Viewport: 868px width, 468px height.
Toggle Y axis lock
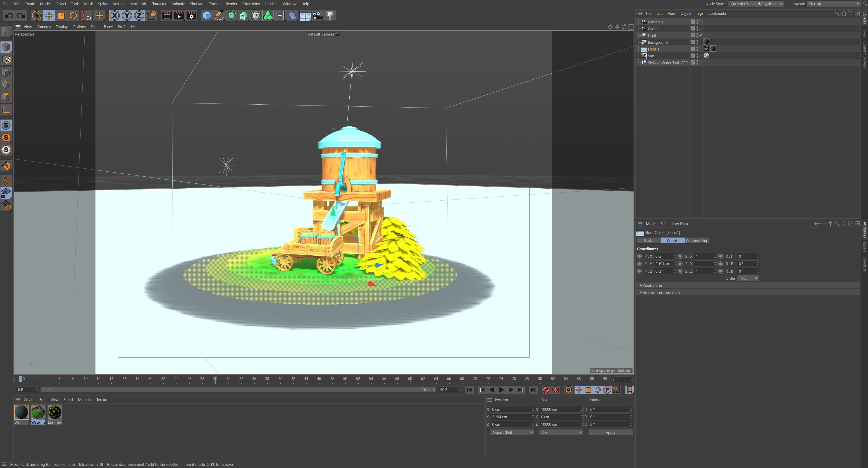point(127,16)
